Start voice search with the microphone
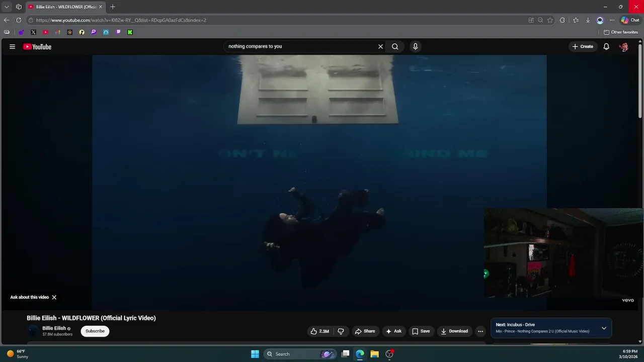The height and width of the screenshot is (362, 644). (x=415, y=46)
